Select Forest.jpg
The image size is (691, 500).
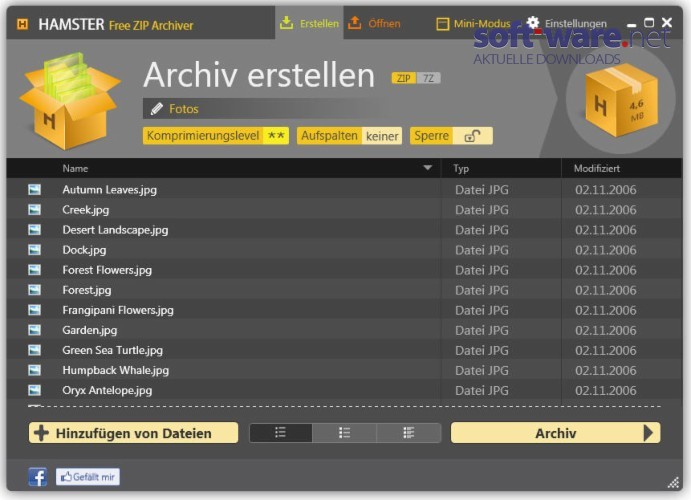(87, 290)
